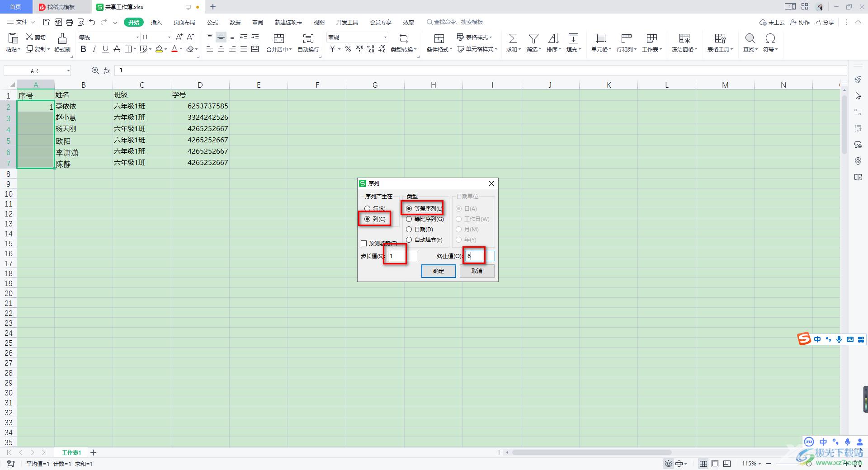Click the zoom slider in status bar

click(809, 464)
